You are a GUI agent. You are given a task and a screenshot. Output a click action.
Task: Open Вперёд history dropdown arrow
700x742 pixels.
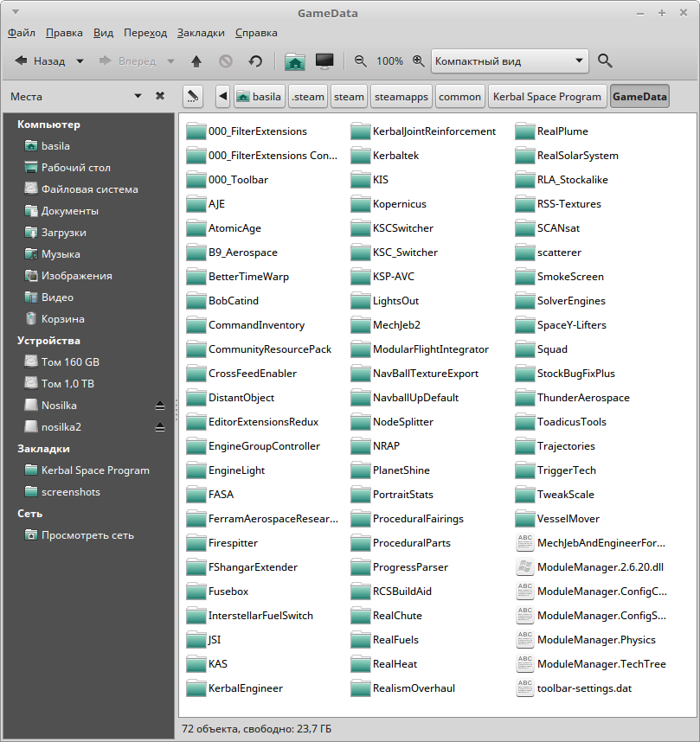[x=171, y=61]
